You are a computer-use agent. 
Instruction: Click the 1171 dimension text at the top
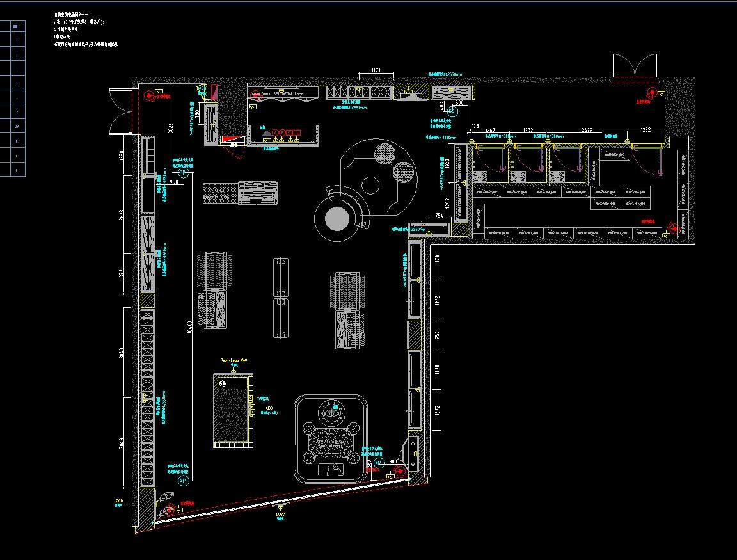[376, 70]
